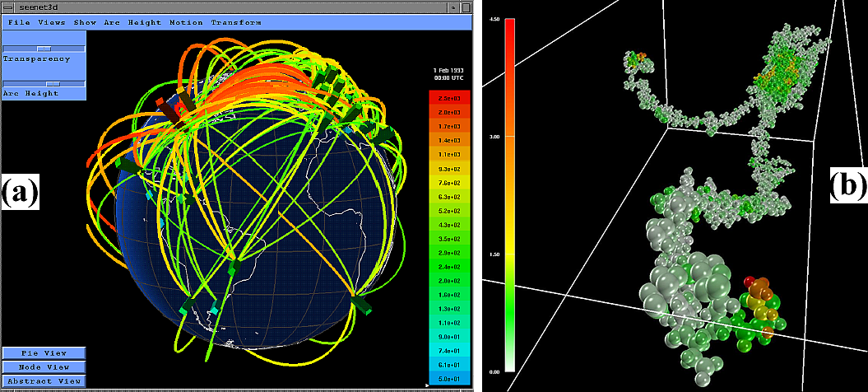Image resolution: width=868 pixels, height=392 pixels.
Task: Click the orange 1.7e+03 legend swatch
Action: click(x=448, y=126)
